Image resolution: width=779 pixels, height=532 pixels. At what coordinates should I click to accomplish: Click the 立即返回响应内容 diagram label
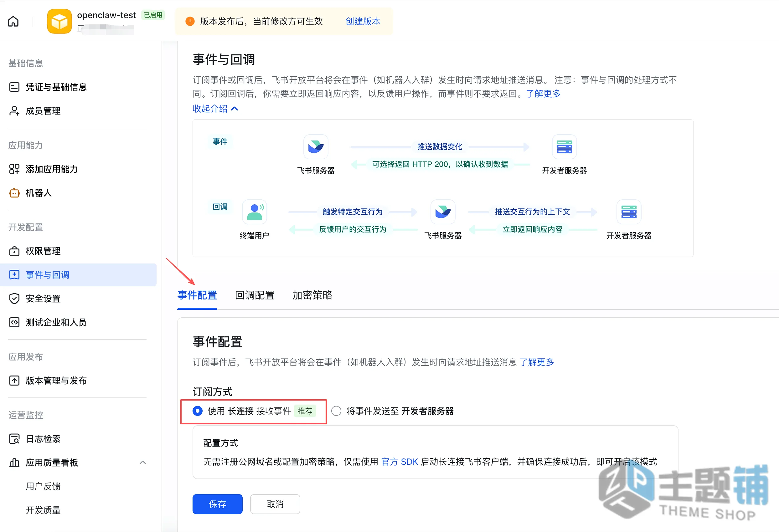click(533, 229)
